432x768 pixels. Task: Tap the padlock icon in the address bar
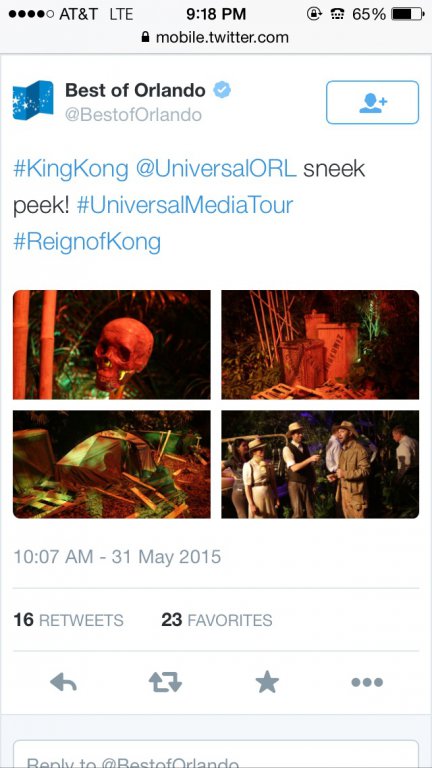pyautogui.click(x=145, y=37)
